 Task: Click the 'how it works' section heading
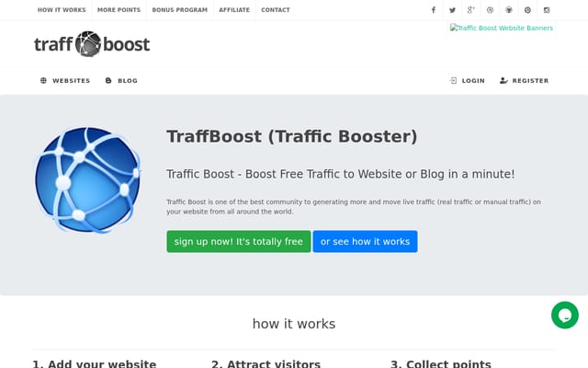click(x=294, y=324)
